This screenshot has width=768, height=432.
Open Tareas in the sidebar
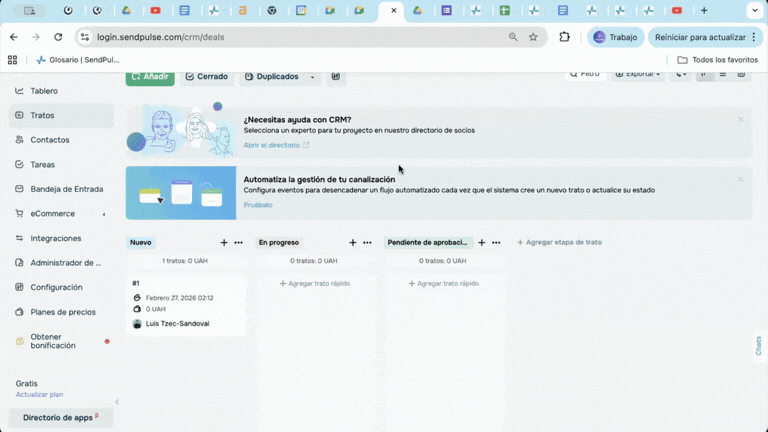42,164
